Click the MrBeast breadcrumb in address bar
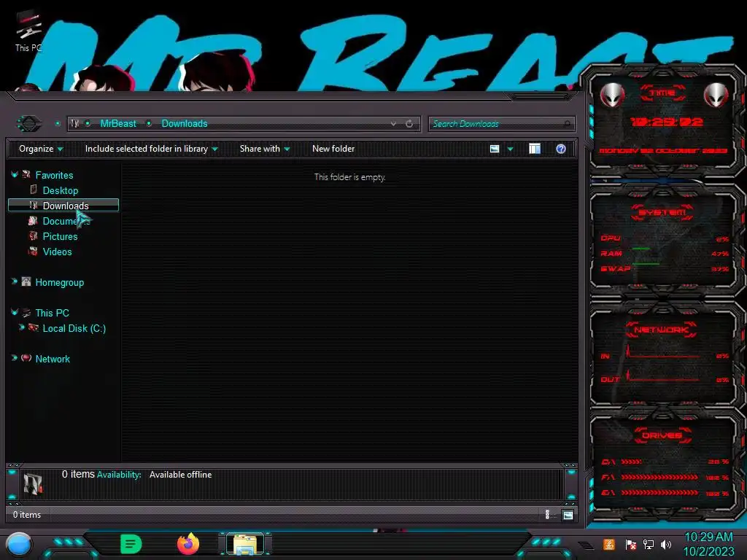This screenshot has height=560, width=747. pos(118,124)
